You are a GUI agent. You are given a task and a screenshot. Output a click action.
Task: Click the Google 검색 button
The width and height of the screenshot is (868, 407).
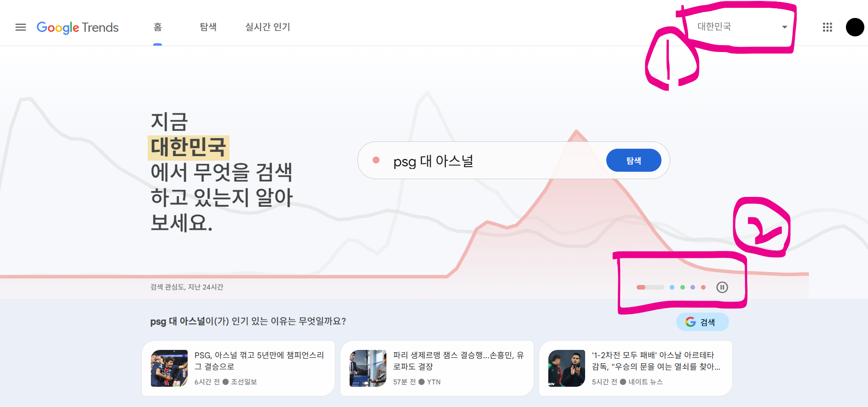click(x=702, y=322)
